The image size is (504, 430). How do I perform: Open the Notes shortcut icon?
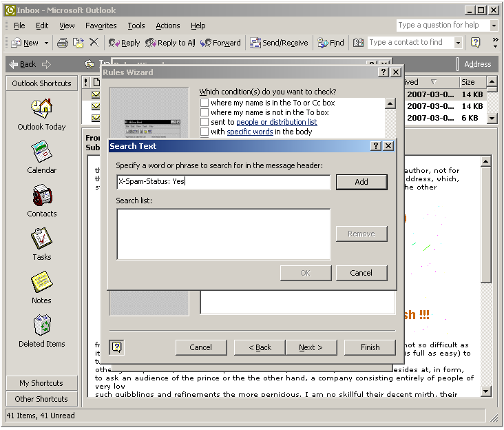pos(42,282)
